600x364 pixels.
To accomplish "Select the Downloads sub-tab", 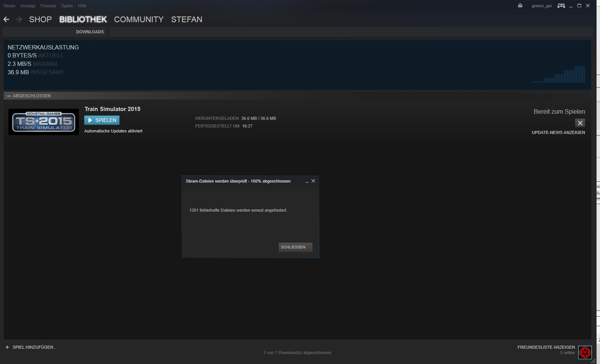I will pos(90,32).
